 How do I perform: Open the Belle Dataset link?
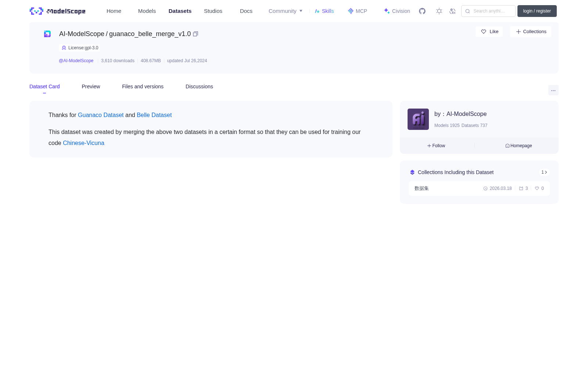pos(154,115)
